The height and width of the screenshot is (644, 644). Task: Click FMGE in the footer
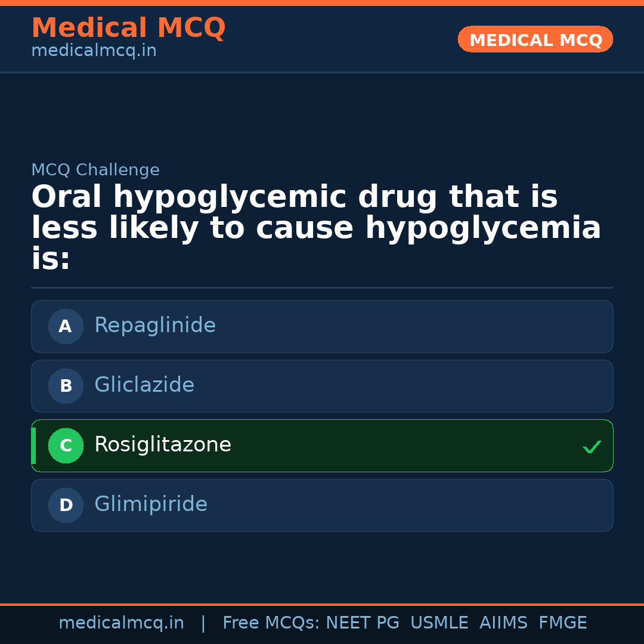(x=562, y=623)
